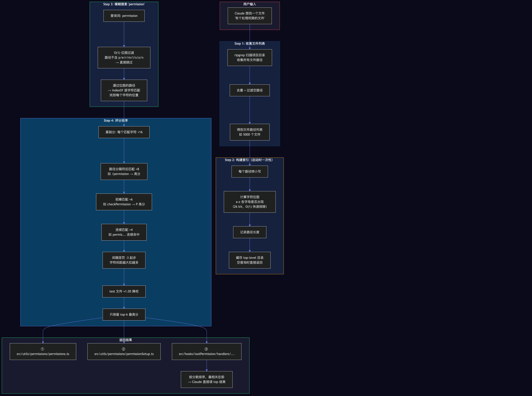532x396 pixels.
Task: Select the '路径分隔符后匹配 +8' box
Action: [124, 171]
